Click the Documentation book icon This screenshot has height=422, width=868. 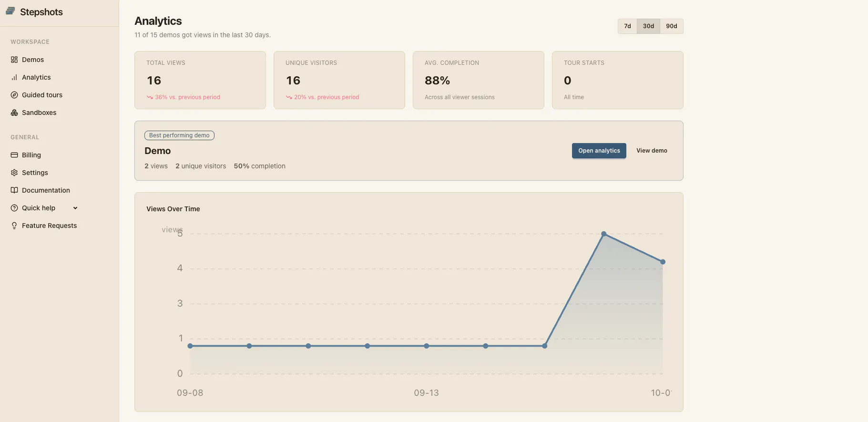tap(14, 190)
